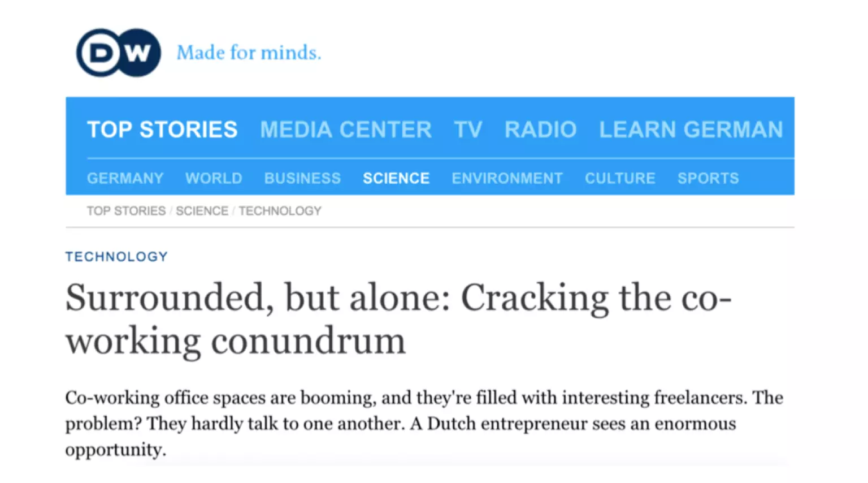Click TOP STORIES in the breadcrumb

pyautogui.click(x=126, y=211)
